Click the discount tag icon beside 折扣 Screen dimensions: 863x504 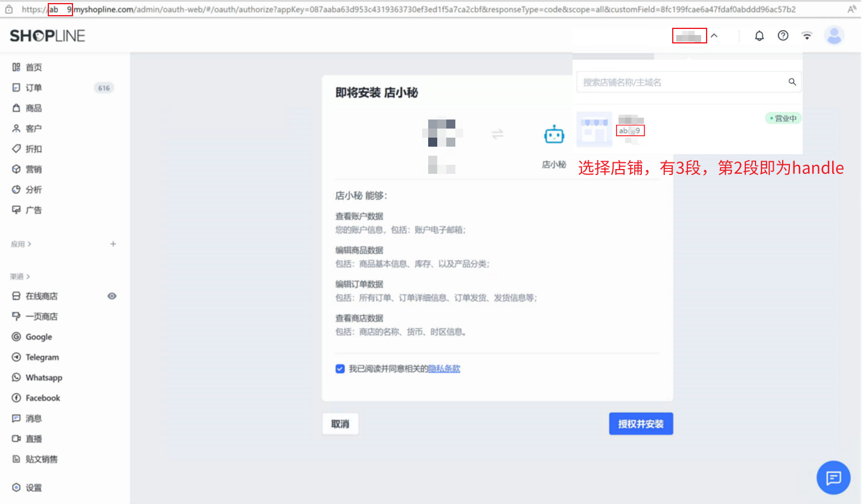(x=16, y=148)
